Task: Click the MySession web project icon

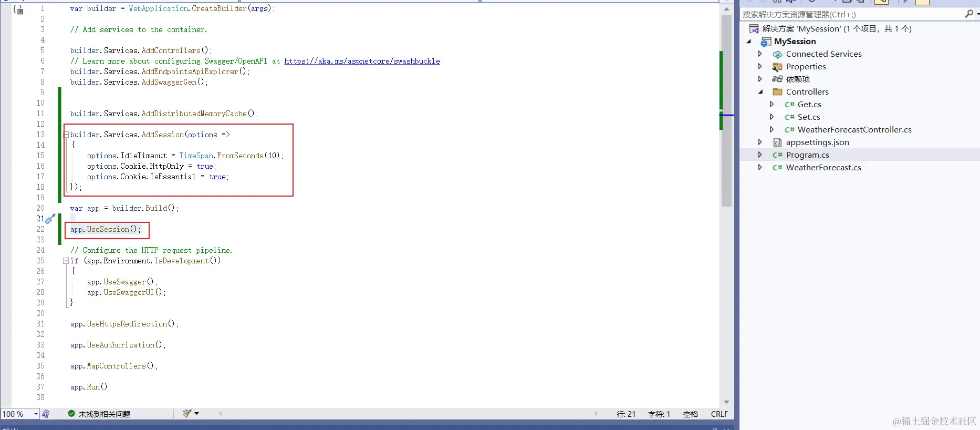Action: 766,42
